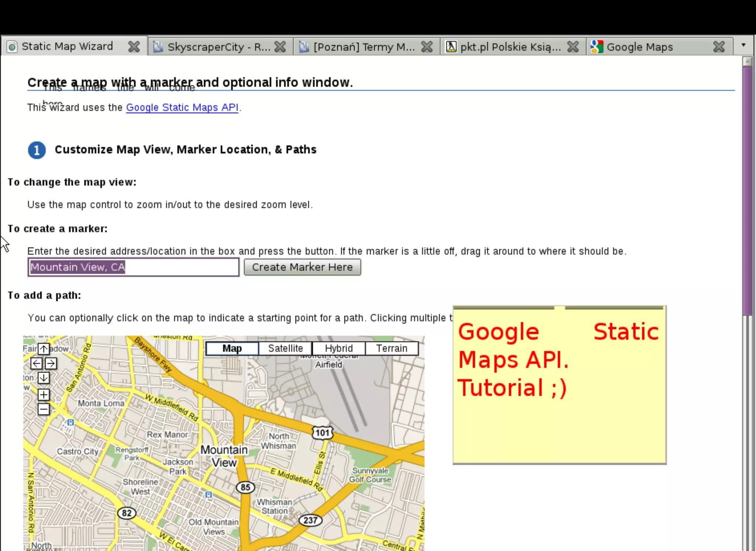Pan the map right with arrow control
This screenshot has height=551, width=756.
click(x=51, y=363)
